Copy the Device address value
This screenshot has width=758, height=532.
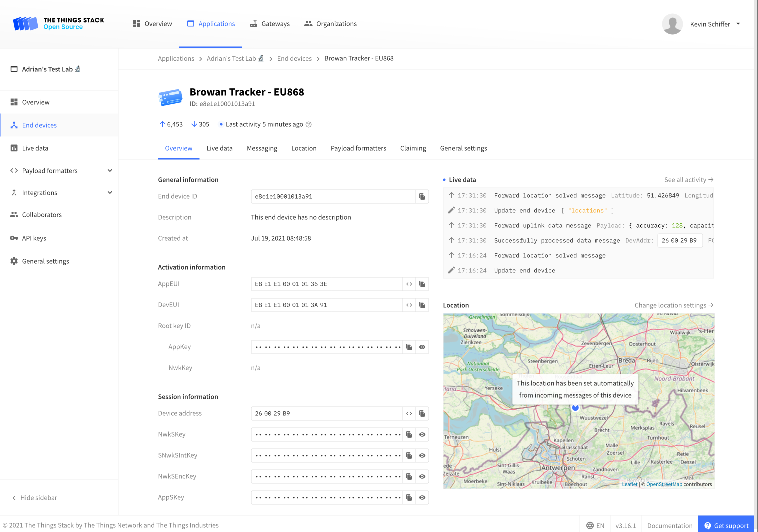coord(422,413)
